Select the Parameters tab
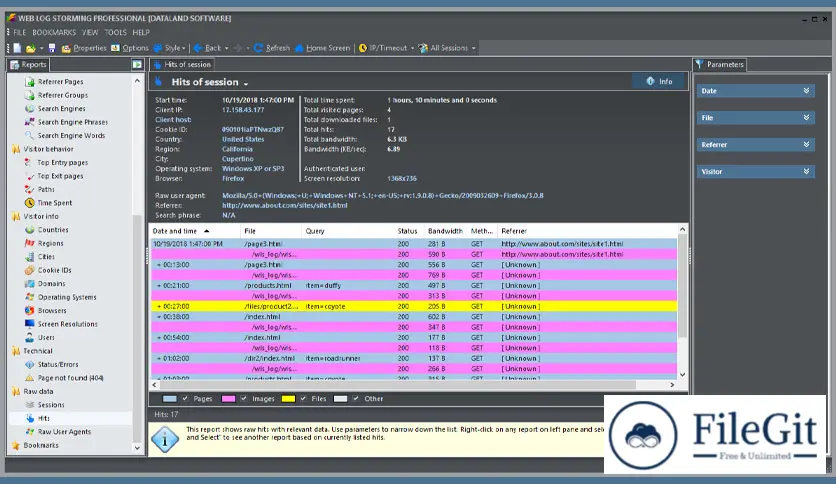The width and height of the screenshot is (836, 484). click(720, 64)
